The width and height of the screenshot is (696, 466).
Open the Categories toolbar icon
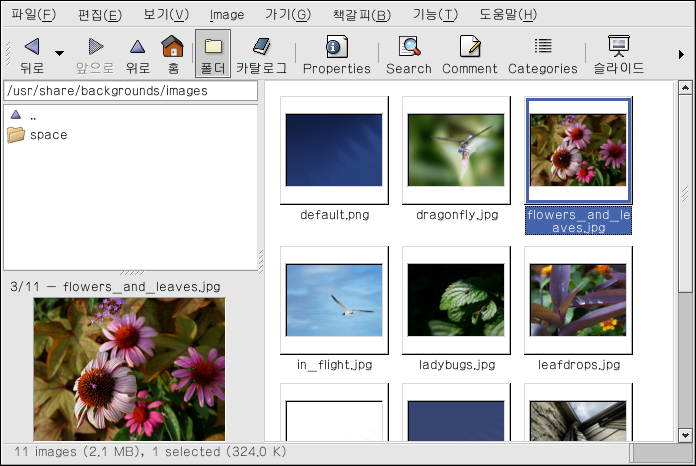(x=542, y=47)
